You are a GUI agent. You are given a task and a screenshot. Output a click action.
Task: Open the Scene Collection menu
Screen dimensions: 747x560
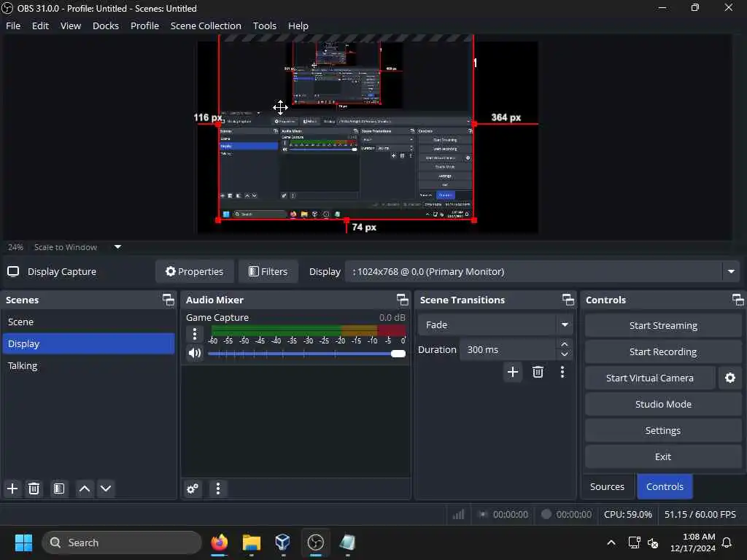click(x=206, y=26)
